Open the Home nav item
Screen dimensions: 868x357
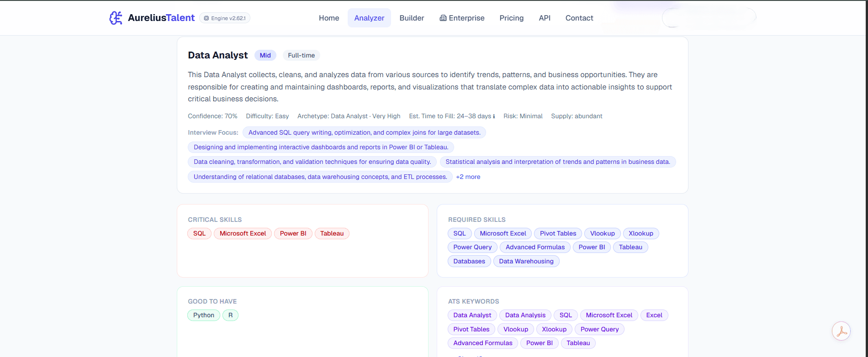329,18
